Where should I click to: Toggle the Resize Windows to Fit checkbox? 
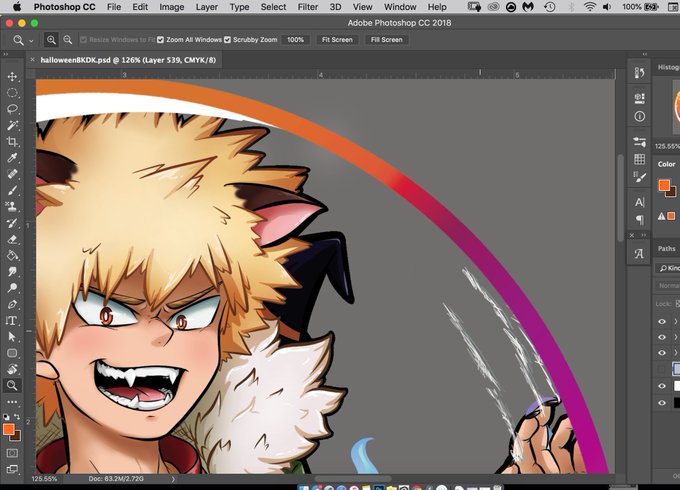[x=83, y=40]
